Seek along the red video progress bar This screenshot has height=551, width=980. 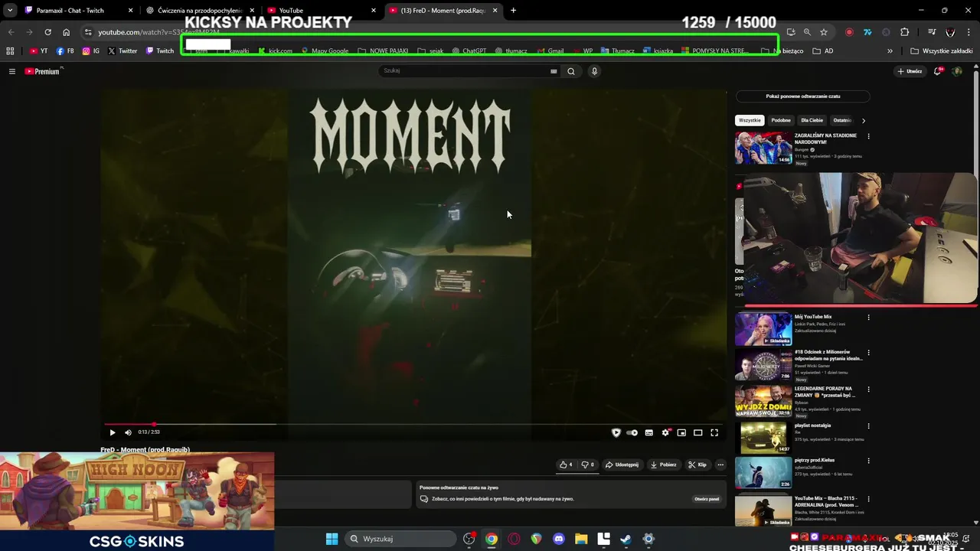[413, 424]
